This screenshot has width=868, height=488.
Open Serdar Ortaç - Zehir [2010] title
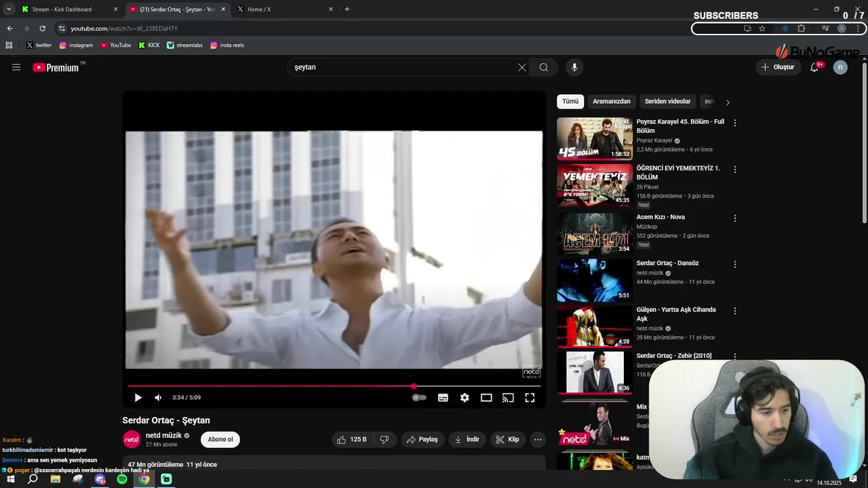(x=673, y=356)
